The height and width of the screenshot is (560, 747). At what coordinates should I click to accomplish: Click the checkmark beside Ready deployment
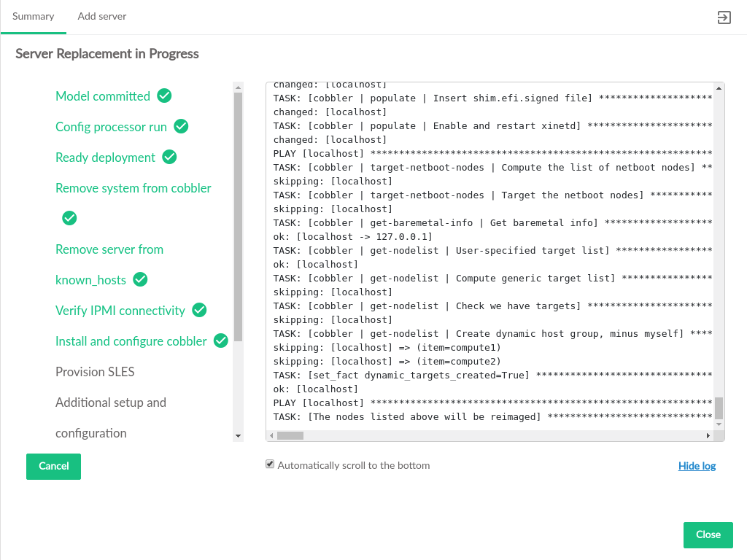click(169, 157)
